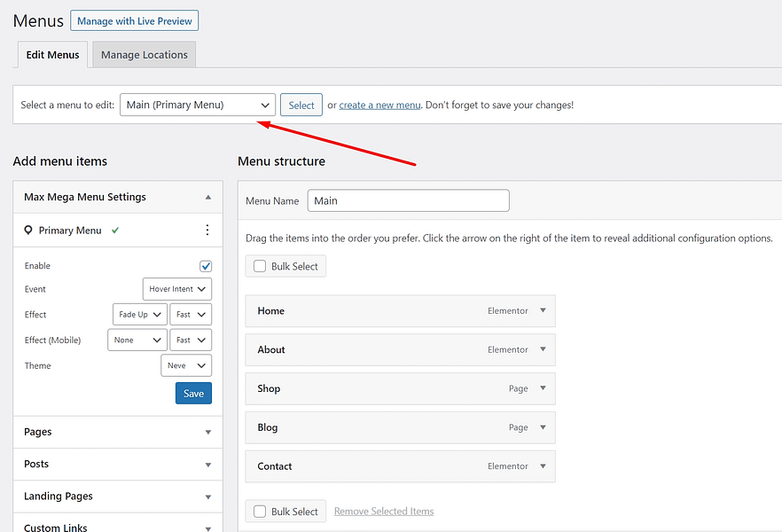Follow the create a new menu link
The width and height of the screenshot is (782, 532).
379,106
